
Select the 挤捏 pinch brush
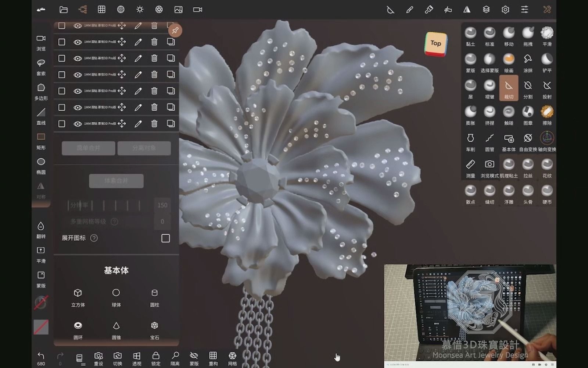pyautogui.click(x=490, y=115)
